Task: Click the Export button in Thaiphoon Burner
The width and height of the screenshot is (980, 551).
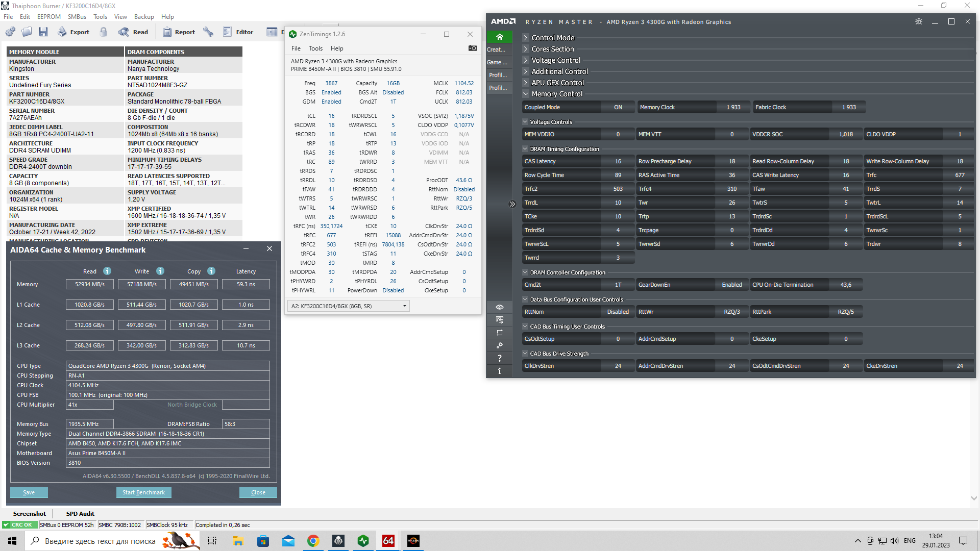Action: coord(73,32)
